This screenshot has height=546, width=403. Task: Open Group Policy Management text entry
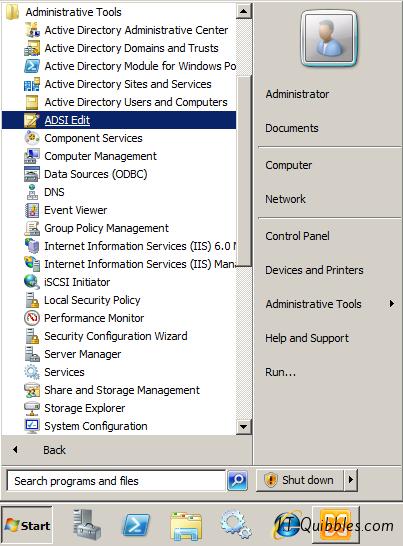coord(106,228)
